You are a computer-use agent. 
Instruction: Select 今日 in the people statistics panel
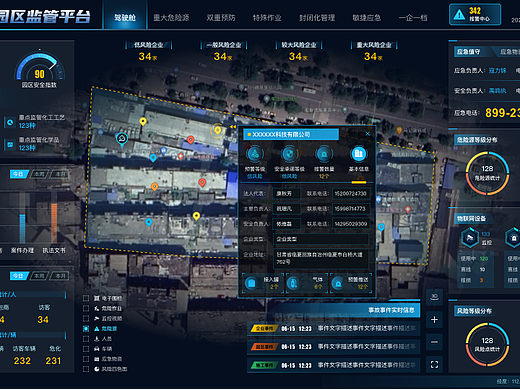18,276
